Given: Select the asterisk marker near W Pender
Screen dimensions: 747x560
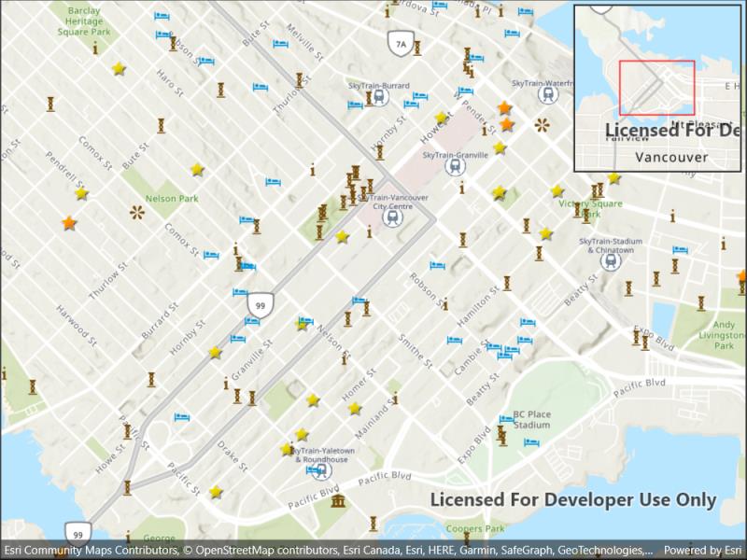Looking at the screenshot, I should [543, 126].
